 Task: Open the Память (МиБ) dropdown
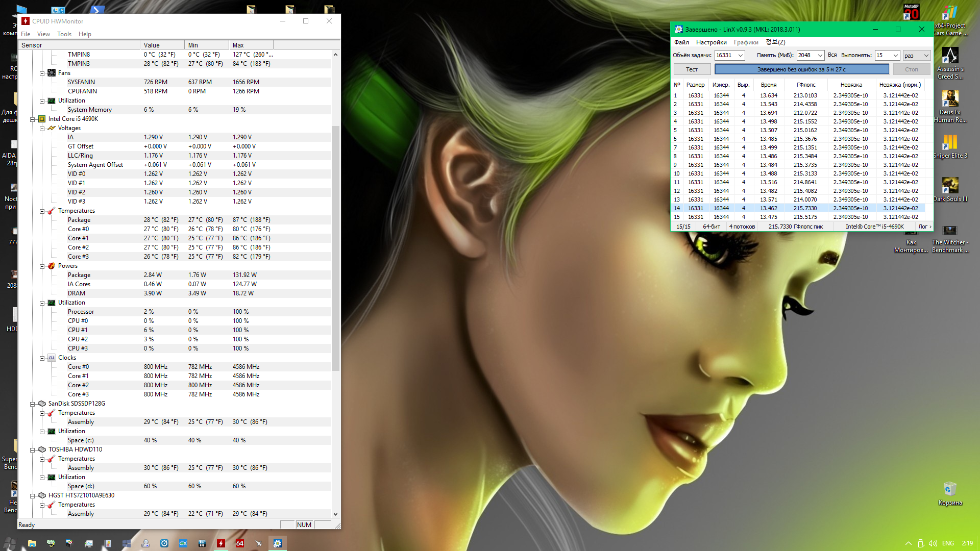[820, 55]
